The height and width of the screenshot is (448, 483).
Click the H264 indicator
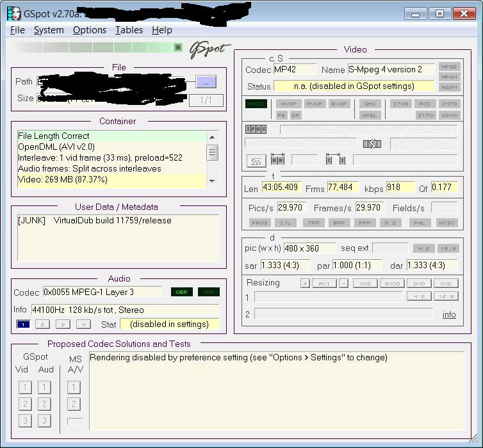tap(450, 87)
